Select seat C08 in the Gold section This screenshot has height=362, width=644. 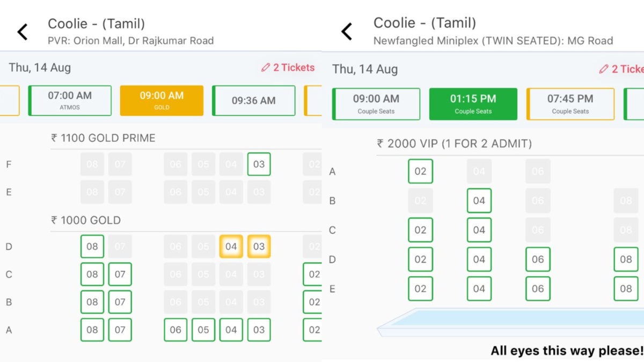(92, 274)
